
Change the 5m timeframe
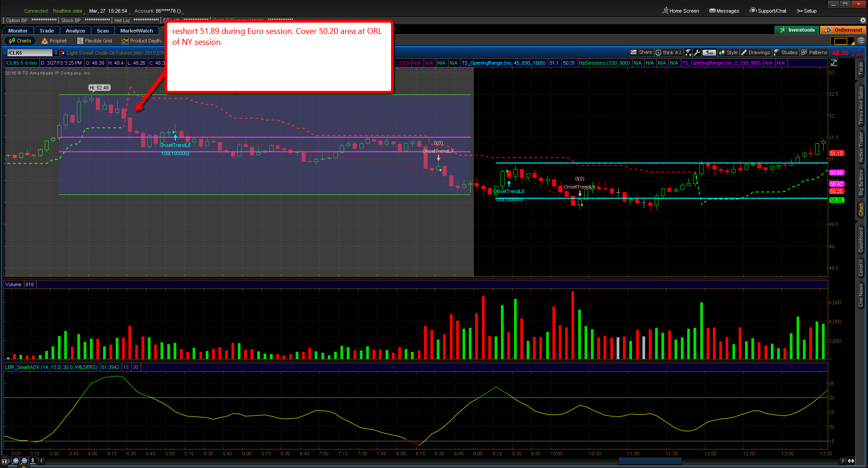click(709, 52)
